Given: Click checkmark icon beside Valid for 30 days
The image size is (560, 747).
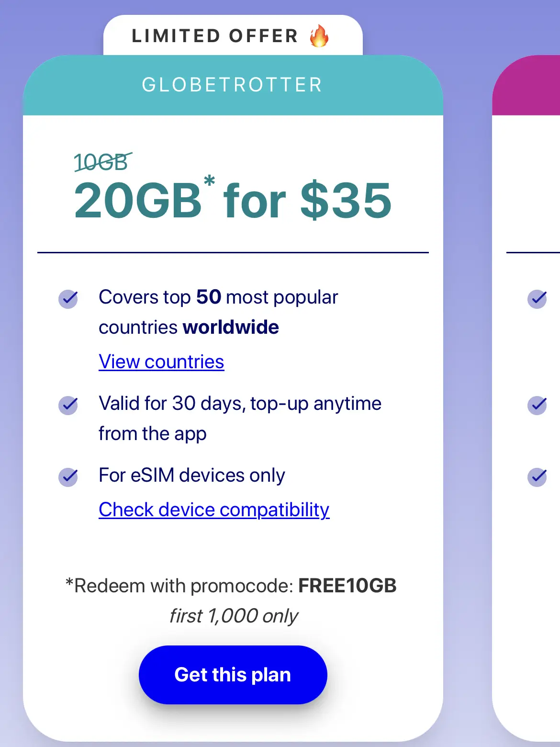Looking at the screenshot, I should point(68,406).
